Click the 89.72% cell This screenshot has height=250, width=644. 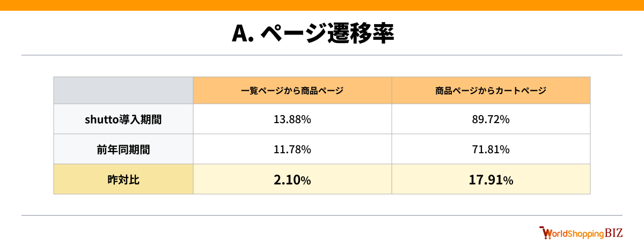coord(491,119)
